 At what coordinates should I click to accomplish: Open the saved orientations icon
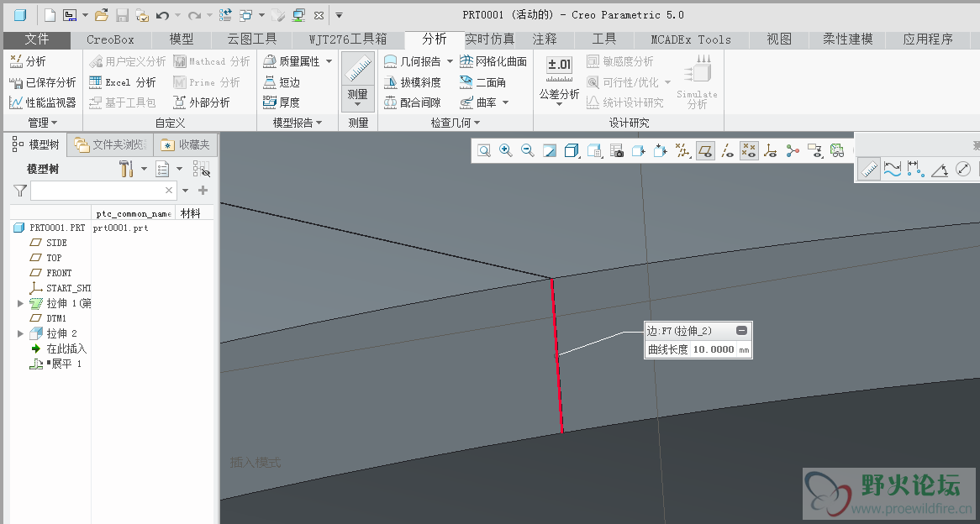(594, 150)
